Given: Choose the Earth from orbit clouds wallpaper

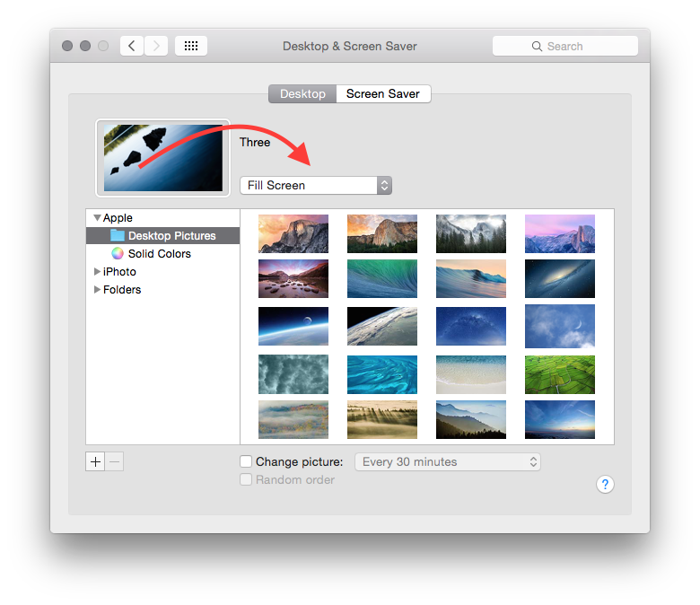Looking at the screenshot, I should pos(382,326).
